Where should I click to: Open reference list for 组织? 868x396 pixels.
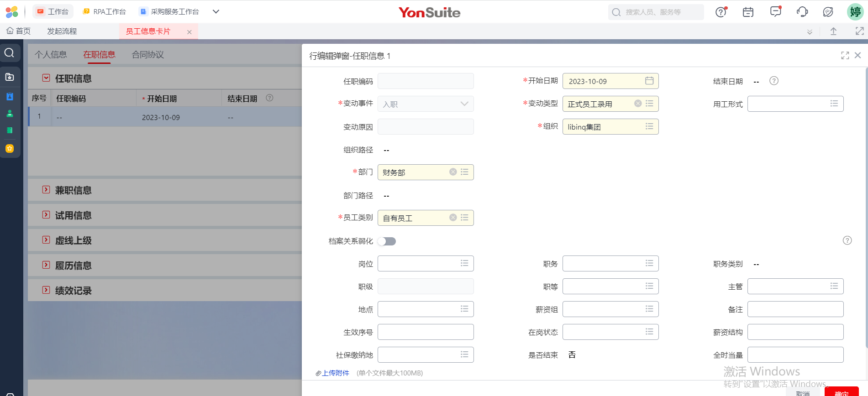pos(649,126)
